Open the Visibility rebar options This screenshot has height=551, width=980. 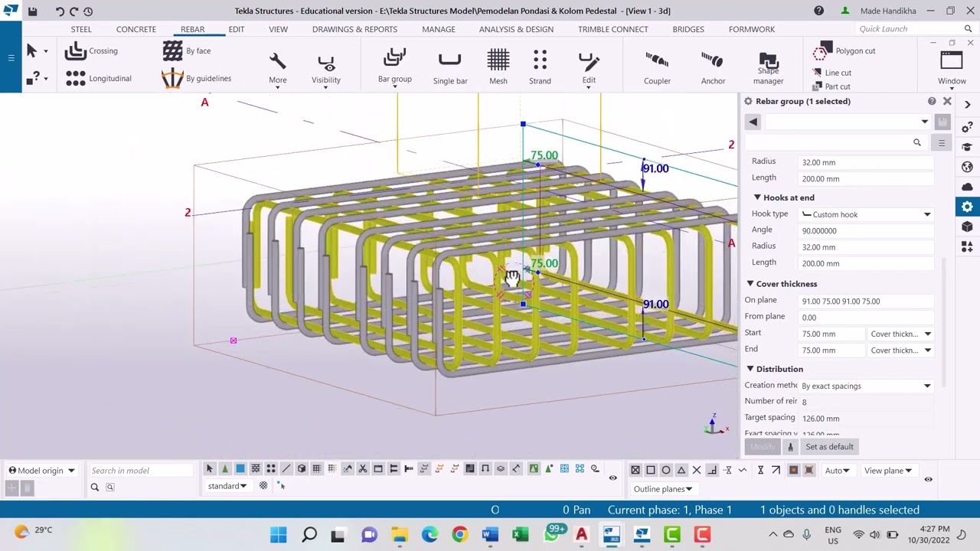click(x=326, y=67)
